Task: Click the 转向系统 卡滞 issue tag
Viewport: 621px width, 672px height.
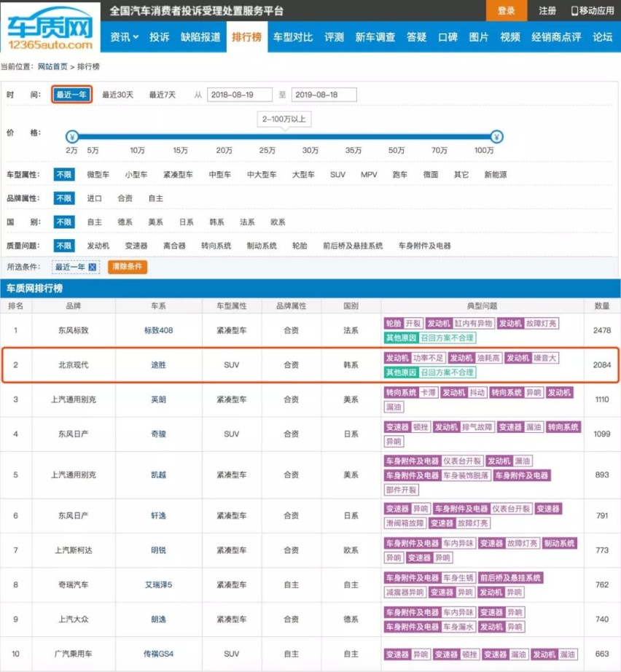Action: pyautogui.click(x=410, y=393)
